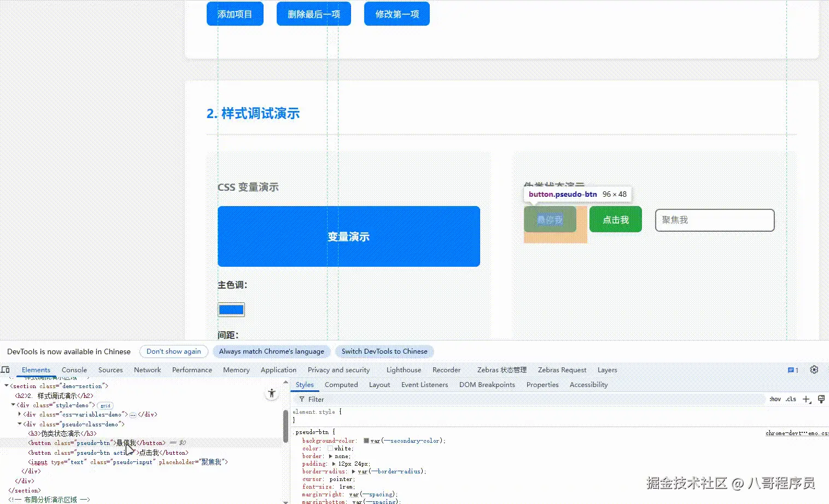Click the Switch DevTools to Chinese button
Image resolution: width=829 pixels, height=504 pixels.
[x=384, y=351]
